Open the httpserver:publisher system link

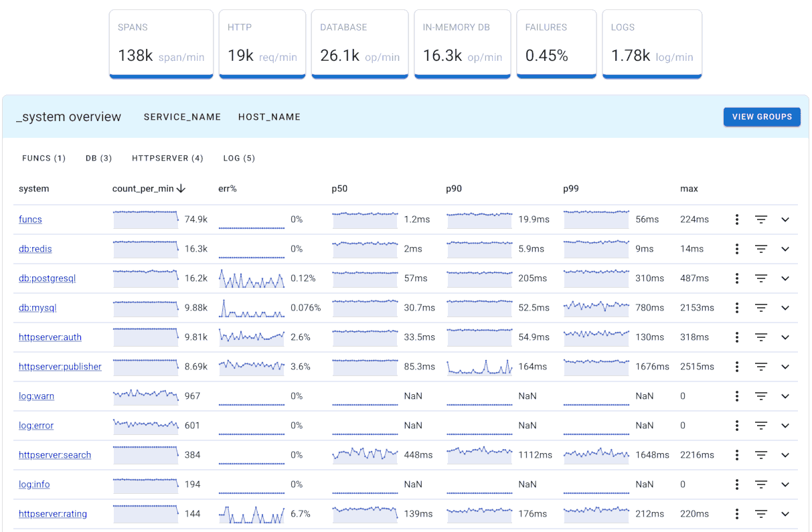[60, 367]
